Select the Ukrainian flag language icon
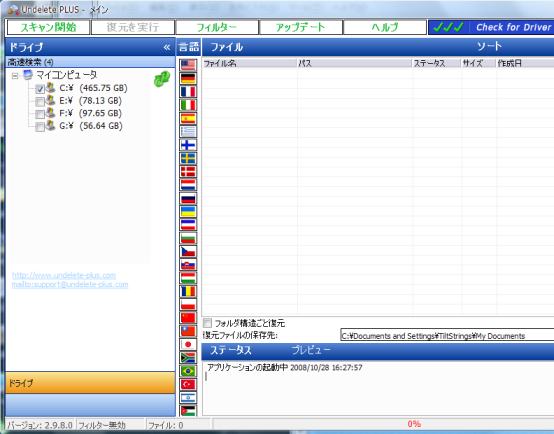The width and height of the screenshot is (554, 434). click(x=188, y=212)
